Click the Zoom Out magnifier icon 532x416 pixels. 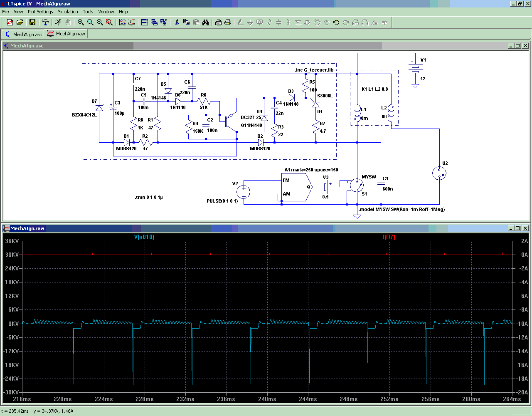point(100,22)
